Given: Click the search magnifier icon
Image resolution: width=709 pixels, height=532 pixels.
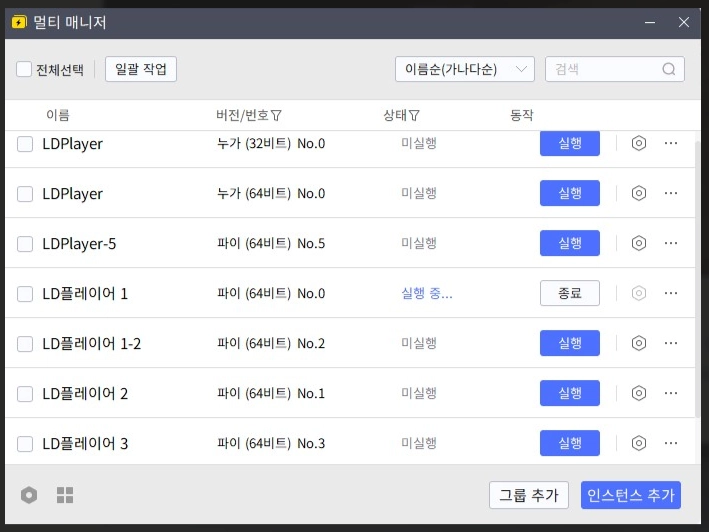Looking at the screenshot, I should pos(669,69).
